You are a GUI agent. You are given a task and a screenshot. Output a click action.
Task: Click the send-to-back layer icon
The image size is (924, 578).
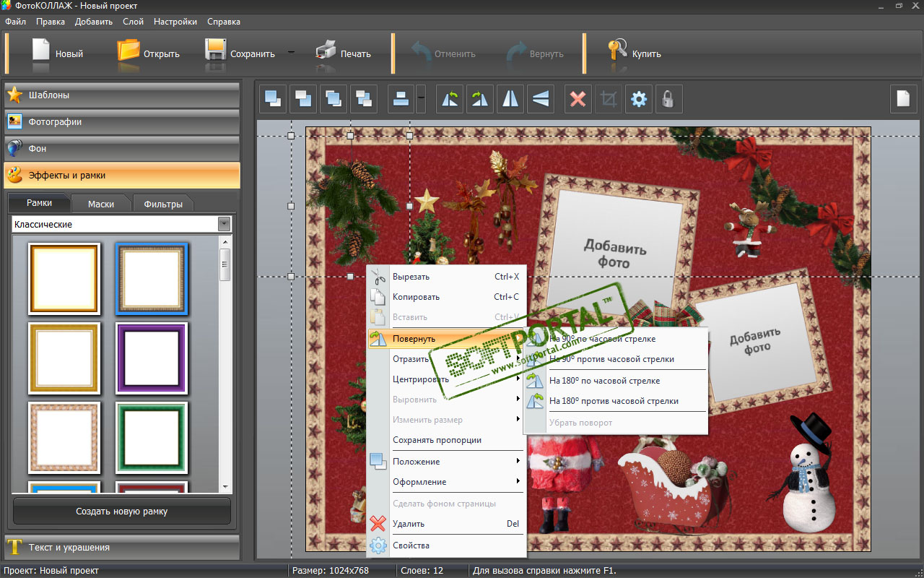[303, 98]
